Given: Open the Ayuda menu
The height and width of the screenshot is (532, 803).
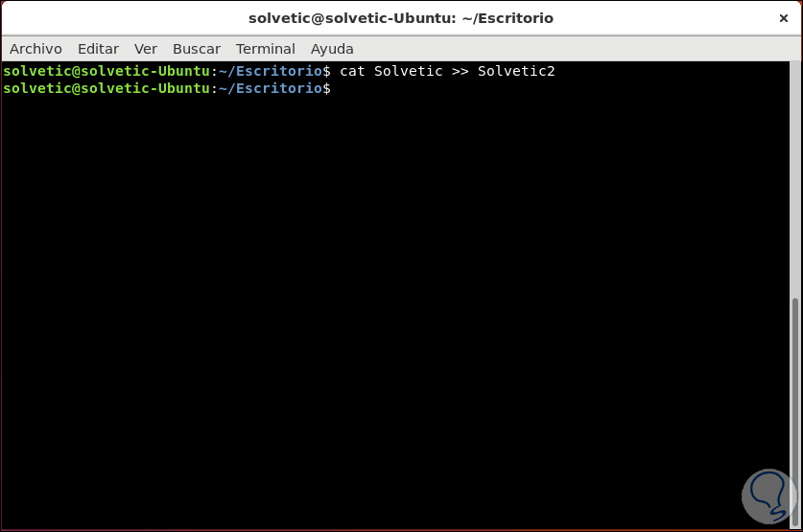Looking at the screenshot, I should point(332,49).
